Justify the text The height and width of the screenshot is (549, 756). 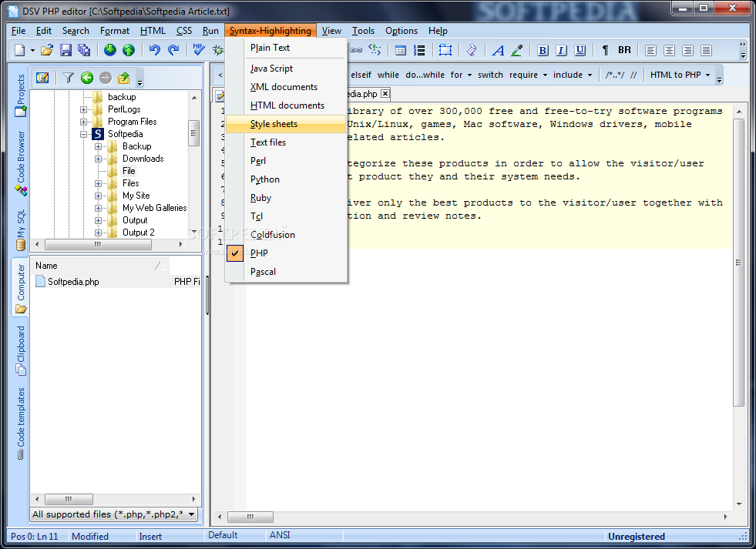(x=707, y=50)
